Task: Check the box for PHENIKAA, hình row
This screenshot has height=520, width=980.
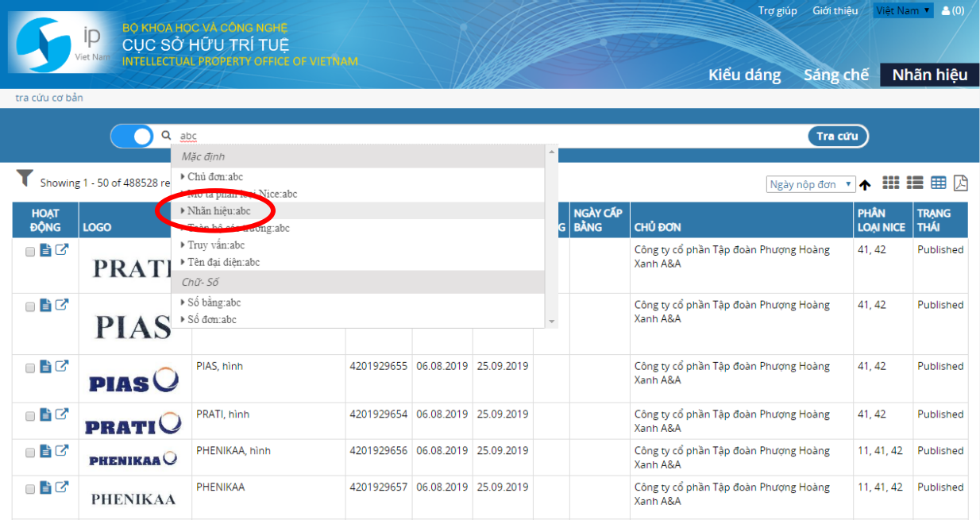Action: tap(30, 453)
